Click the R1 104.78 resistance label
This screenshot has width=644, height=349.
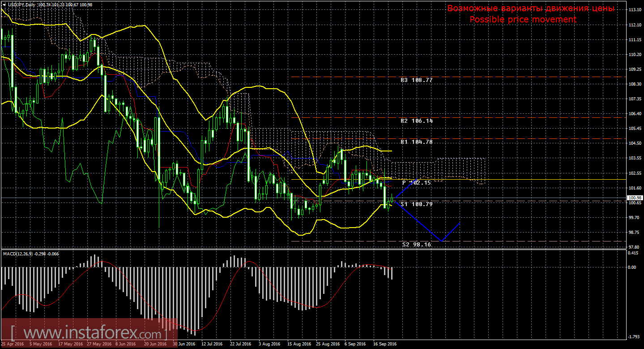tap(416, 142)
